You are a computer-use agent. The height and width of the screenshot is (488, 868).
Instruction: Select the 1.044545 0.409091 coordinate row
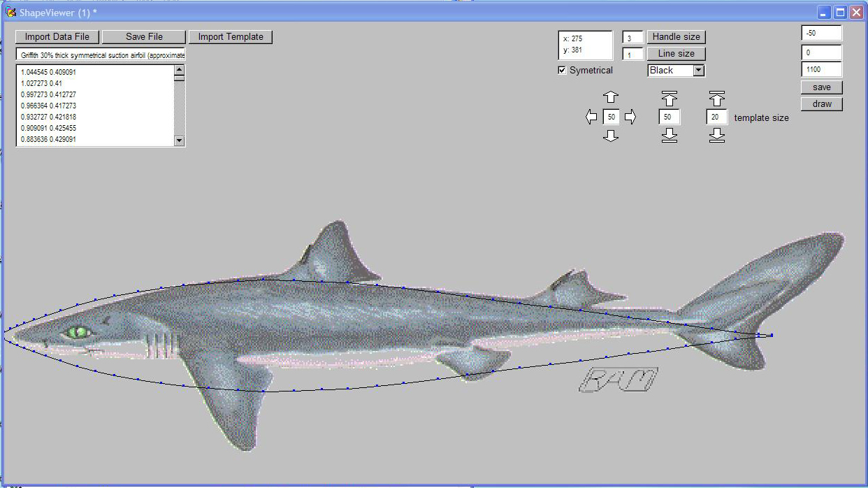[x=49, y=72]
